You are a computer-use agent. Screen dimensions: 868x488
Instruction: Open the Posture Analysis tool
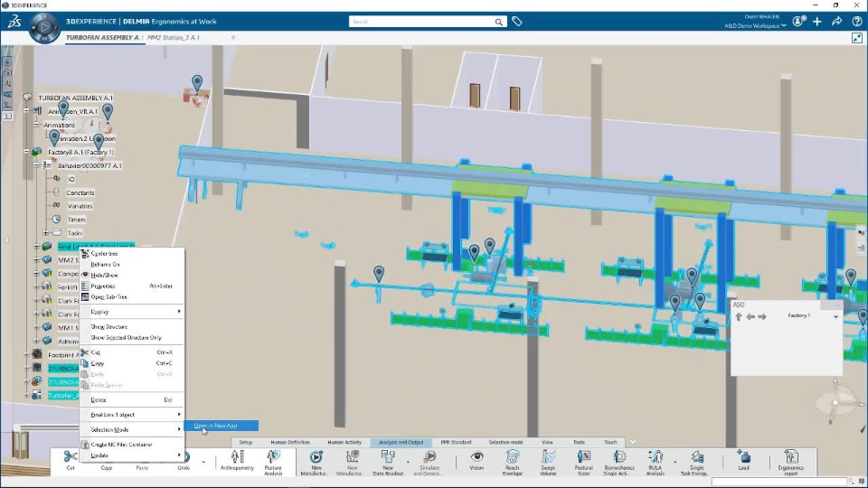[x=273, y=462]
